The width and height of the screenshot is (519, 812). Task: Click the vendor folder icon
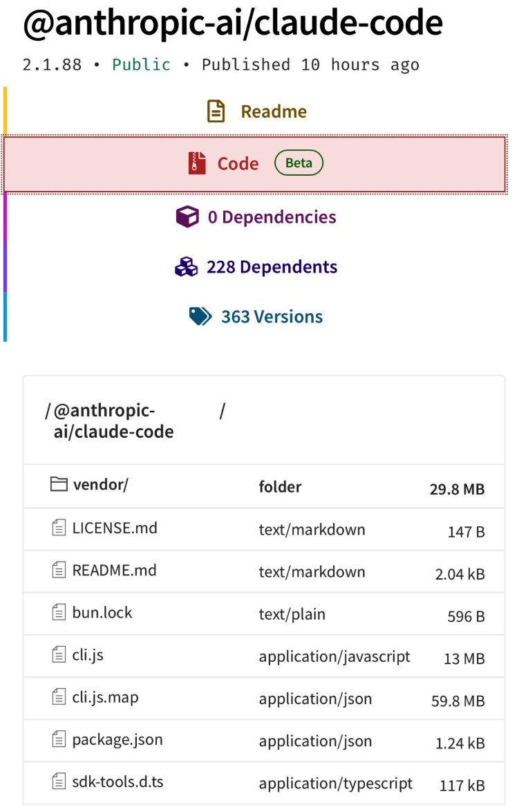click(x=59, y=484)
